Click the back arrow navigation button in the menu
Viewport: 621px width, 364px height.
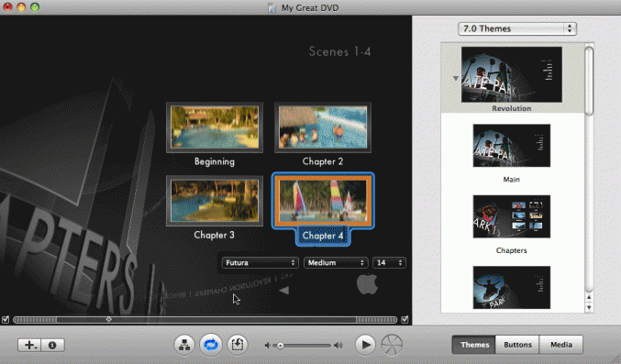click(x=284, y=291)
